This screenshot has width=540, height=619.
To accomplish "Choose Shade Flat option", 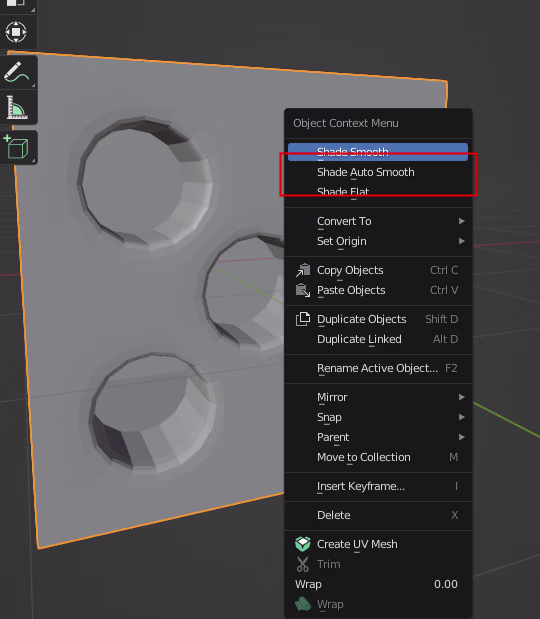I will pyautogui.click(x=378, y=192).
